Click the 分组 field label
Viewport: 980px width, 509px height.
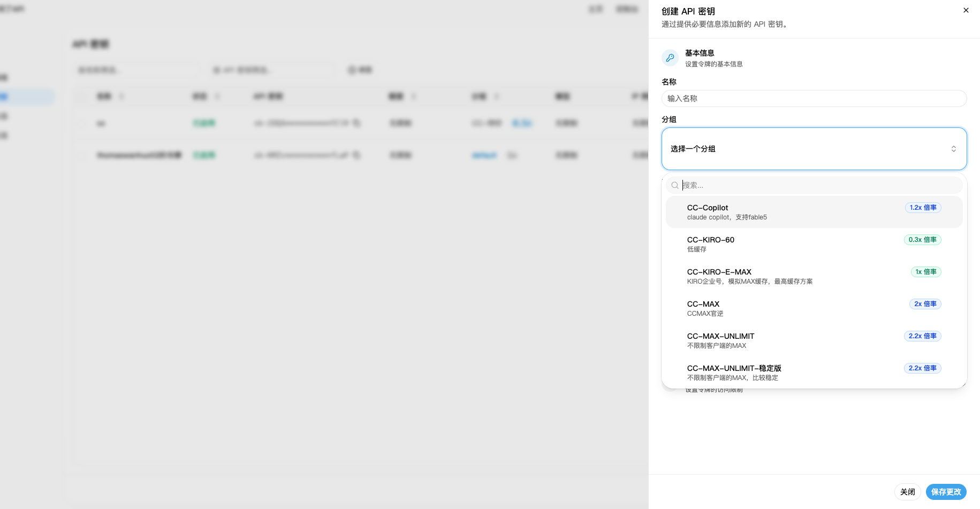pos(669,119)
